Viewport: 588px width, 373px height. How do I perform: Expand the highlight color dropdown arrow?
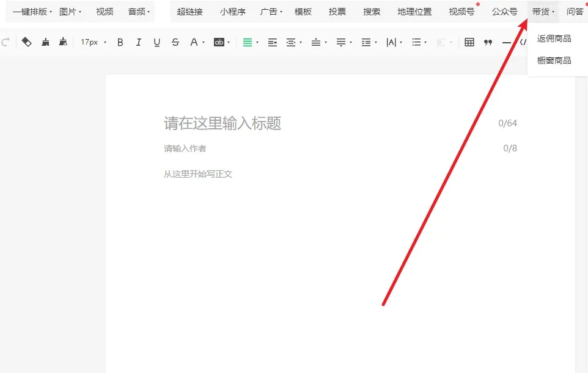pos(229,42)
